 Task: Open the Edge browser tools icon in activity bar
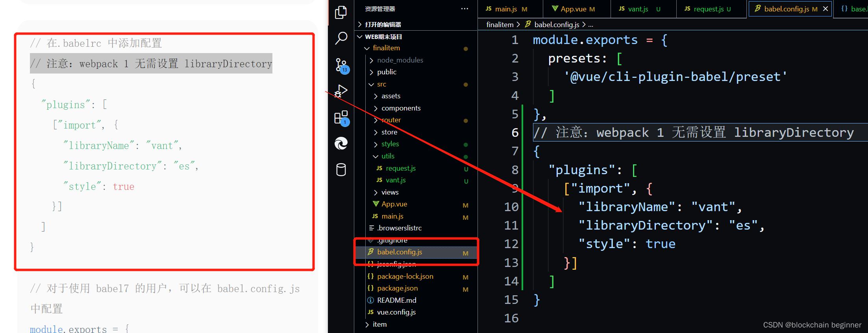(341, 144)
